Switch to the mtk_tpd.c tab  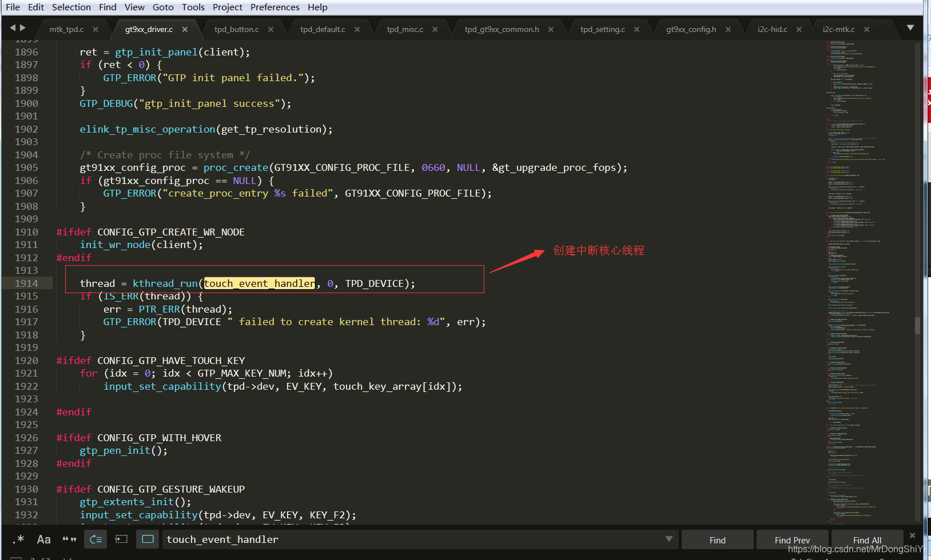click(x=66, y=29)
